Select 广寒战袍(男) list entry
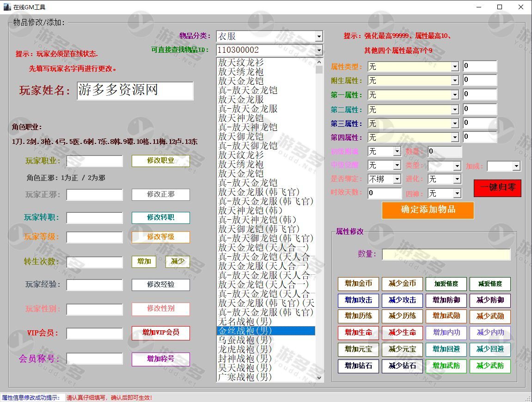532x402 pixels. 245,377
